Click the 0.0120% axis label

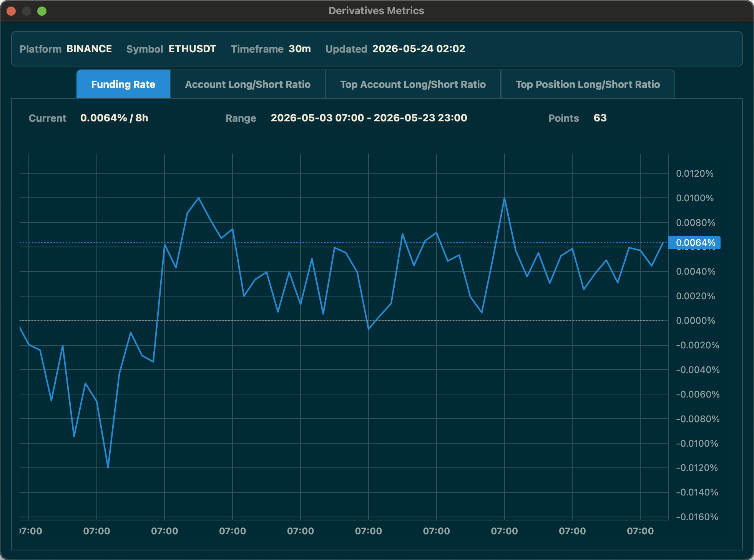click(695, 174)
